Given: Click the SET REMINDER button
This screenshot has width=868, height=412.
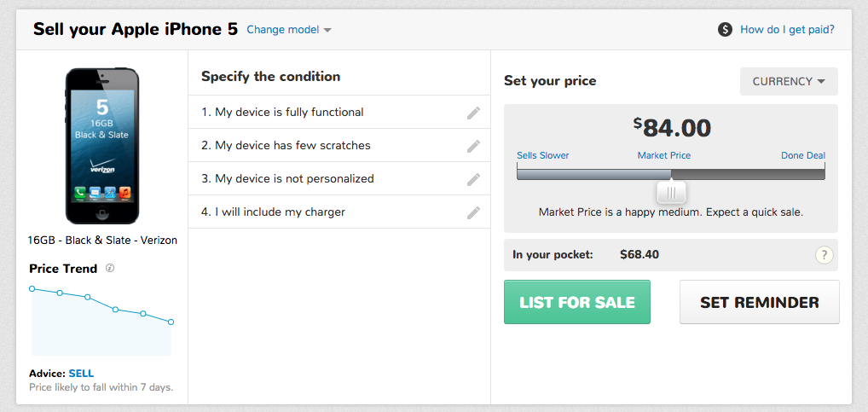Looking at the screenshot, I should tap(759, 302).
